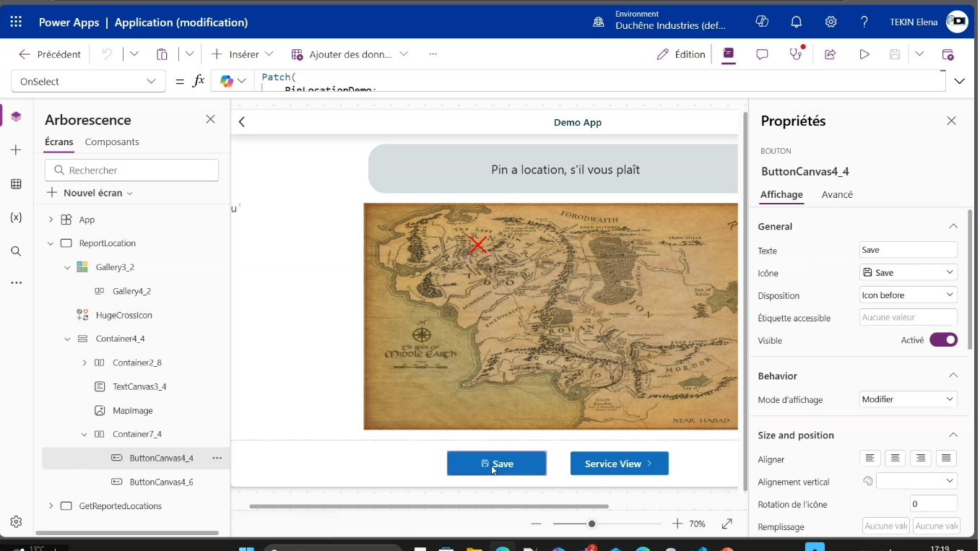Select center text alignment option
The image size is (980, 551).
[896, 459]
